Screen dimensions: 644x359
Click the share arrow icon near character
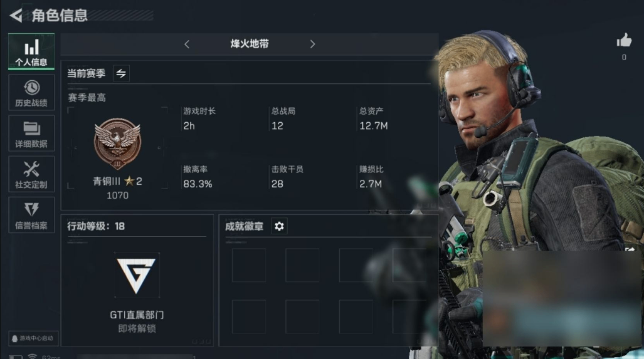[x=630, y=249]
